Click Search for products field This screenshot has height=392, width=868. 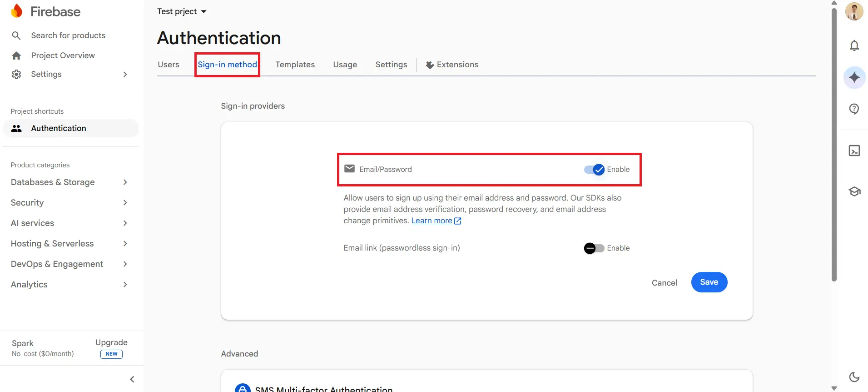pyautogui.click(x=68, y=35)
